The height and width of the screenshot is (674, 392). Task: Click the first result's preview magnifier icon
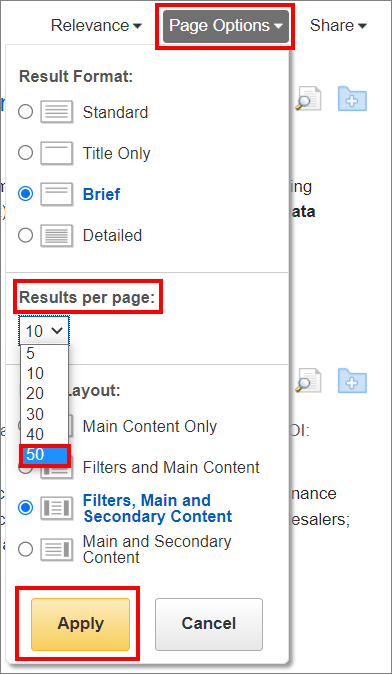[x=308, y=99]
